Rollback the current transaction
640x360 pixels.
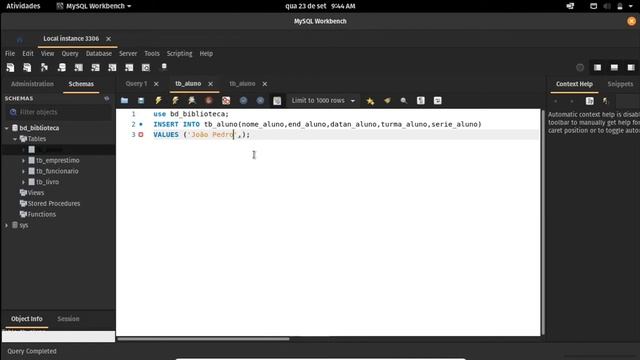tap(260, 100)
